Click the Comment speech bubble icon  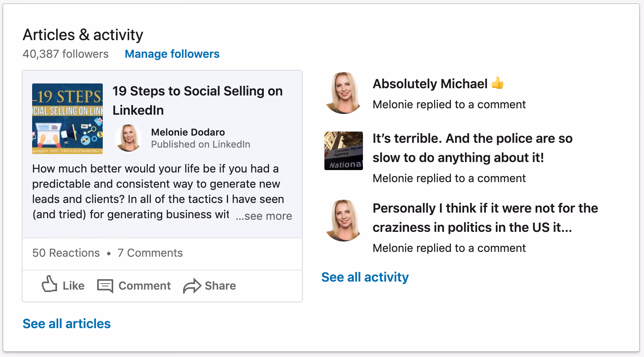[105, 286]
